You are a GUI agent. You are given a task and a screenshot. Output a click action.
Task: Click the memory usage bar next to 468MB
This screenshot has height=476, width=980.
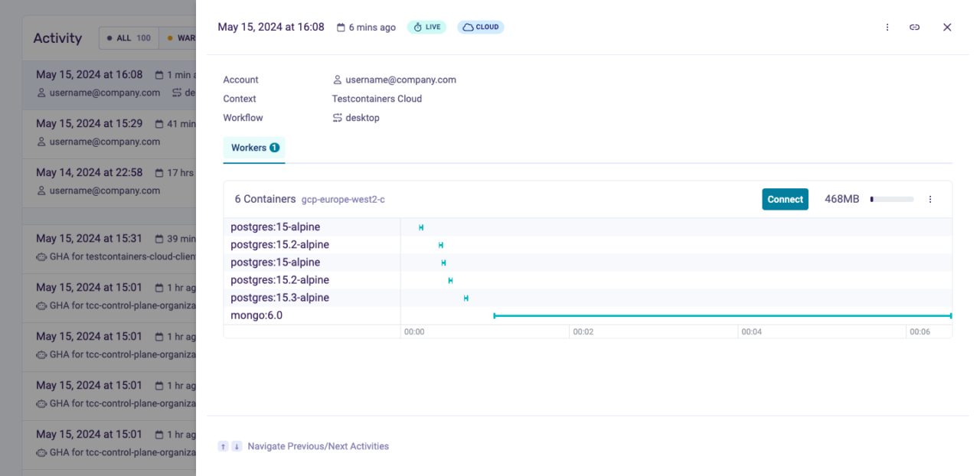click(x=890, y=199)
